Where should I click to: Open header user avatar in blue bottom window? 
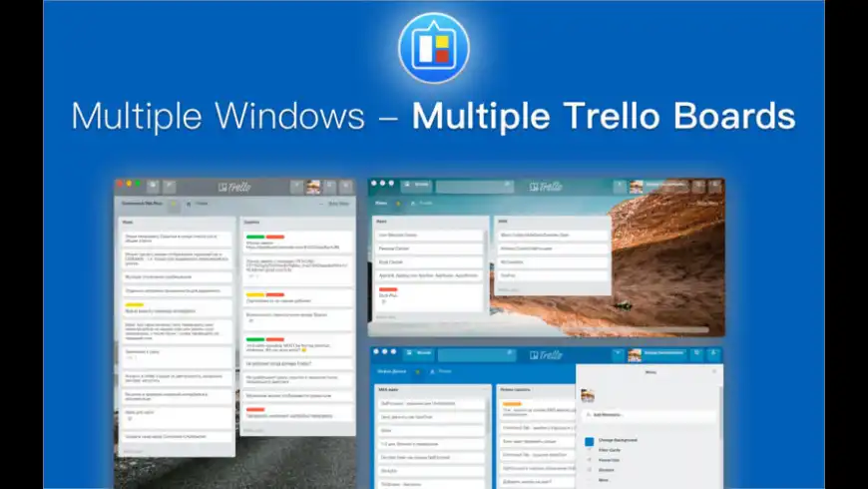[635, 355]
